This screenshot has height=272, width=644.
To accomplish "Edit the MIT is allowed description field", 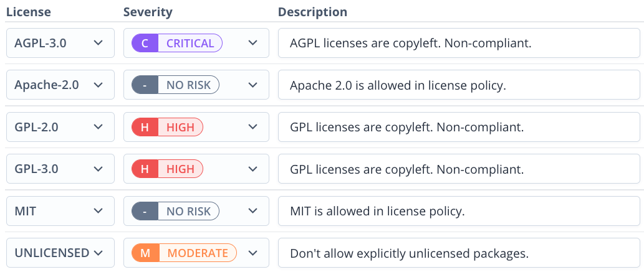I will click(459, 211).
